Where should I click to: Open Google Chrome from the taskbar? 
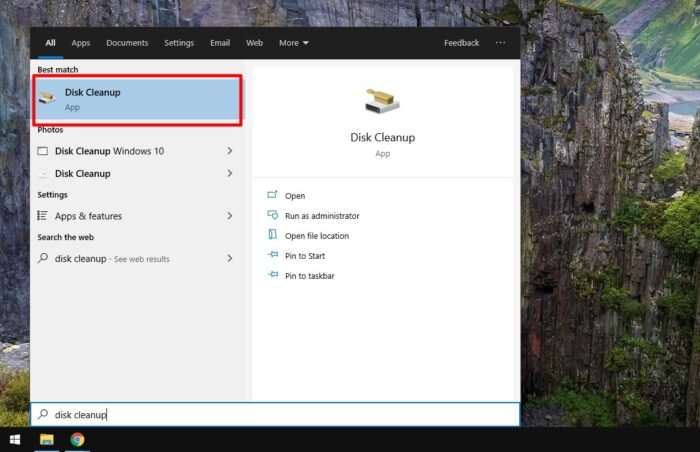pos(77,439)
